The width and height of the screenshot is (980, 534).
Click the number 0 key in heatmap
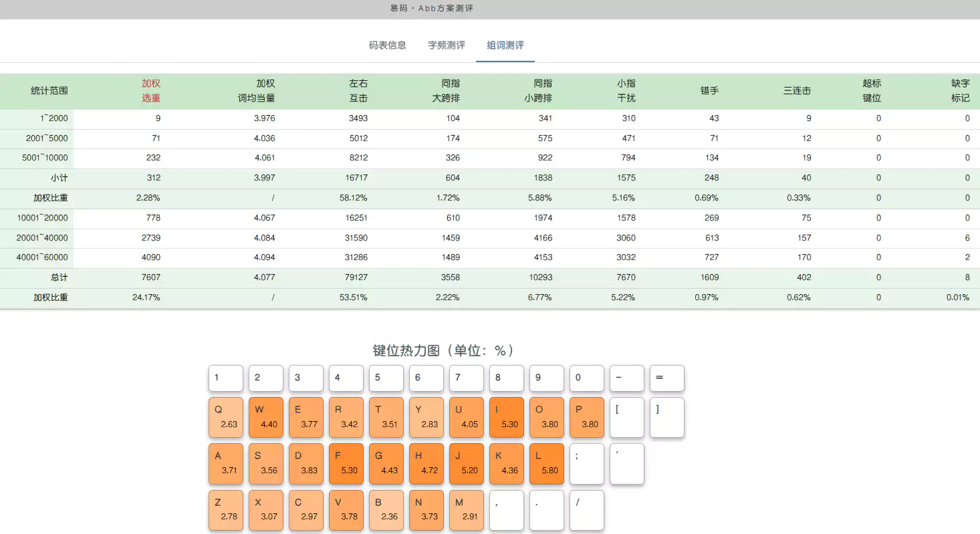pos(587,378)
